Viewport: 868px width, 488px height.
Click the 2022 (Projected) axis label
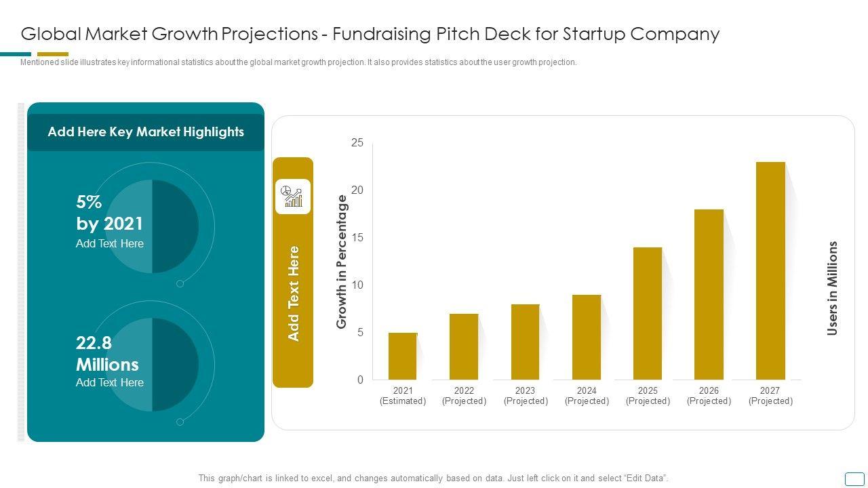464,396
